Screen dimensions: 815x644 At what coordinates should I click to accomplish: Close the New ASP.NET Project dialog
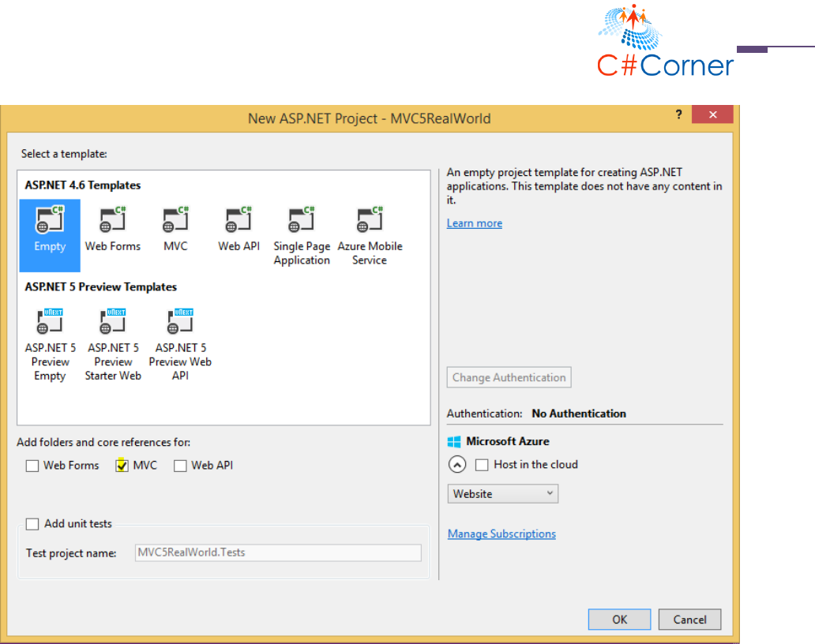[x=712, y=114]
